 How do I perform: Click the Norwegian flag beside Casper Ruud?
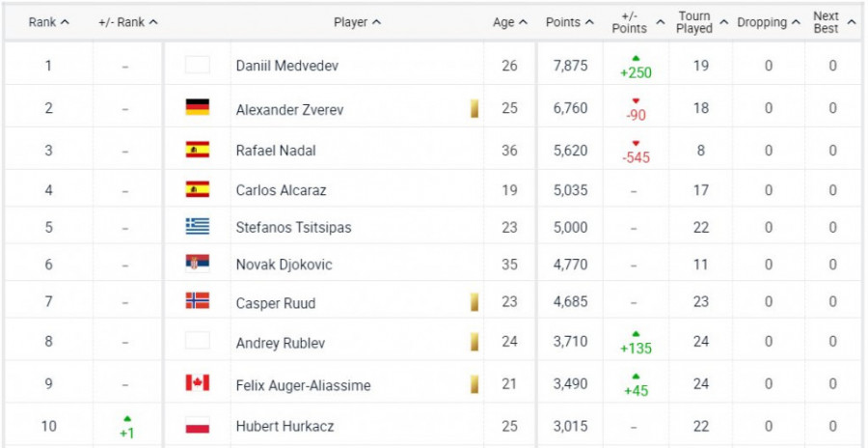point(198,301)
